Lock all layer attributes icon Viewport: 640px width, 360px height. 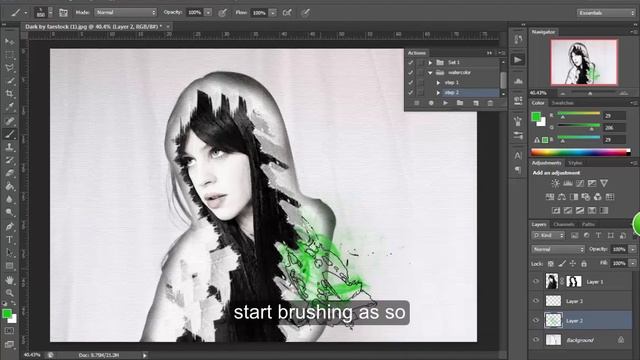pyautogui.click(x=584, y=264)
